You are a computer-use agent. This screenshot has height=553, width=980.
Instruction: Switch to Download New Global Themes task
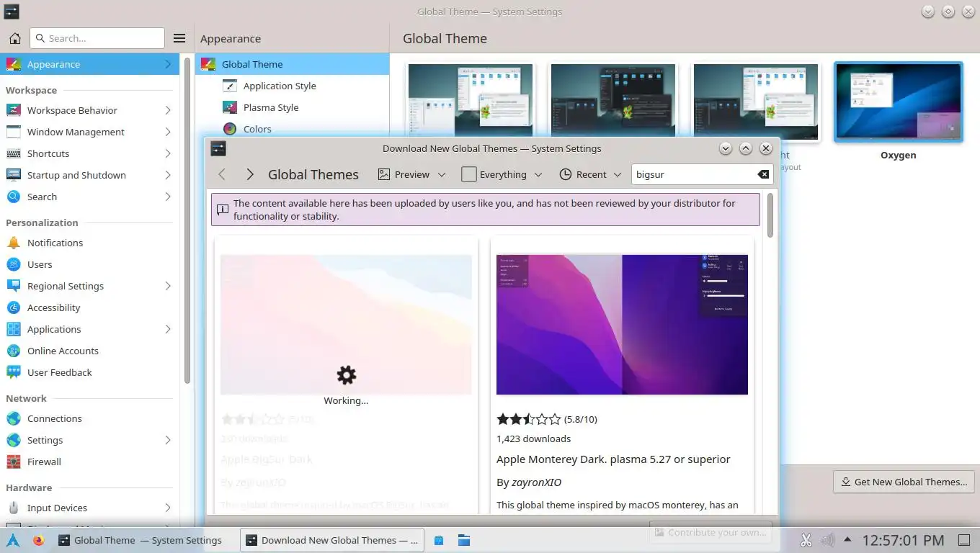(x=333, y=540)
